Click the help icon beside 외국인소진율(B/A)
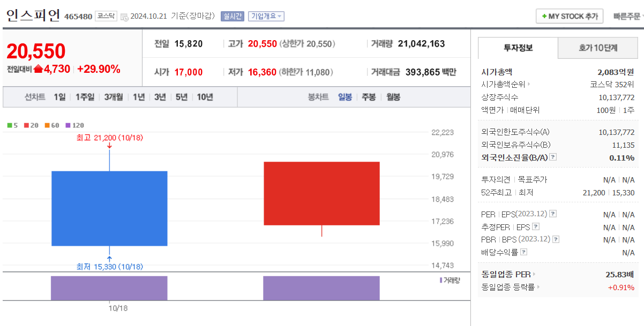Screen dimensions: 644x326 553,157
